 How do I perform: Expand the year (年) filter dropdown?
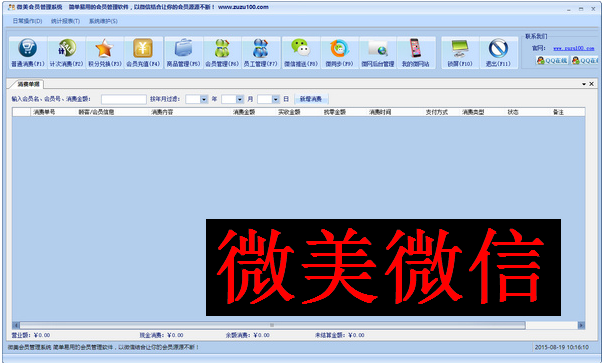pos(204,99)
